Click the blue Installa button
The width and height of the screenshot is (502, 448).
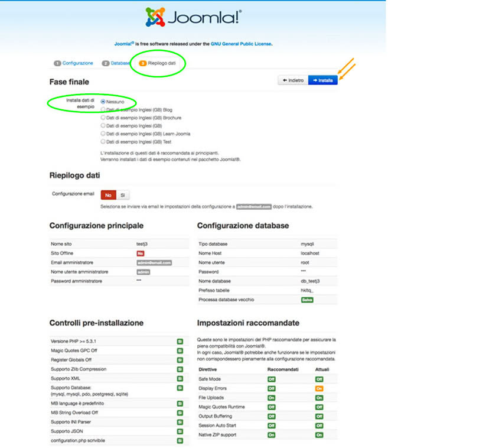[x=322, y=80]
